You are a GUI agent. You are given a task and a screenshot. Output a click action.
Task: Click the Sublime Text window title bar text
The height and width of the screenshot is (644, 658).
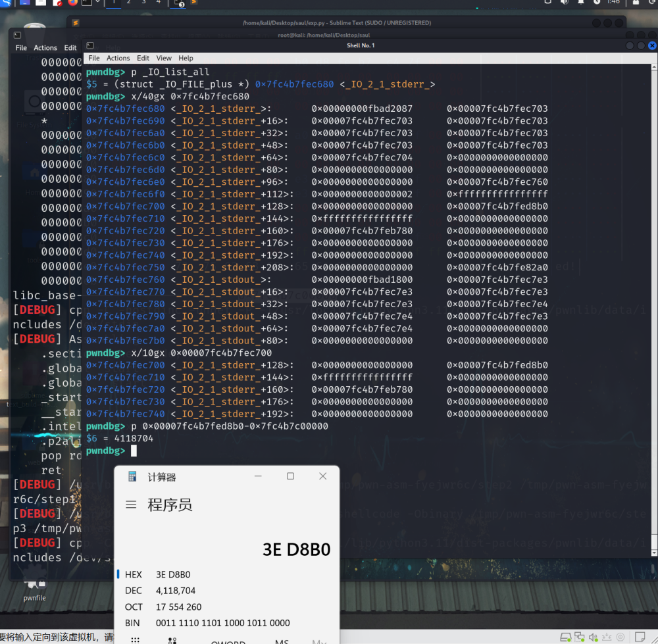(336, 22)
